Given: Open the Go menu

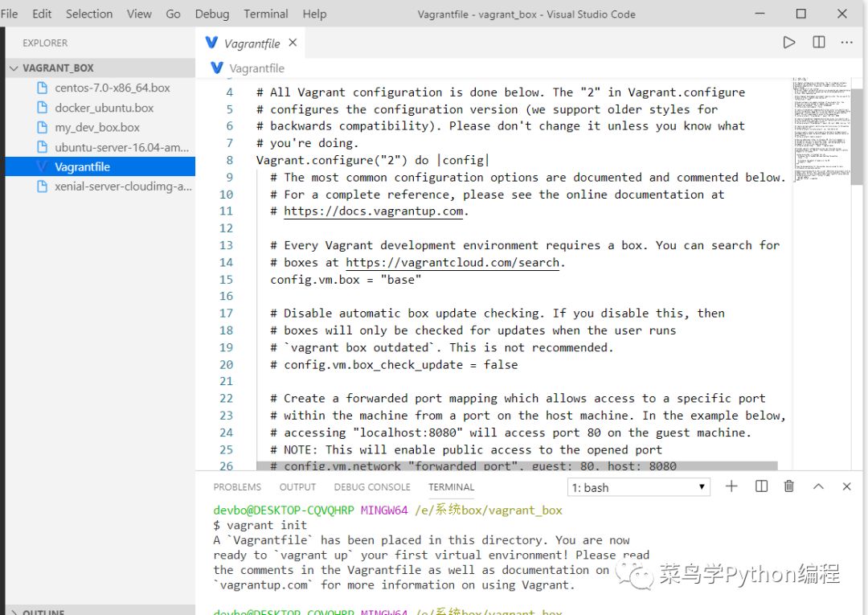Looking at the screenshot, I should coord(174,14).
